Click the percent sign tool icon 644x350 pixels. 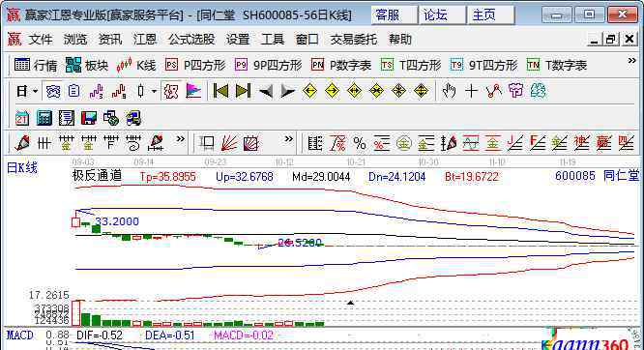360,143
